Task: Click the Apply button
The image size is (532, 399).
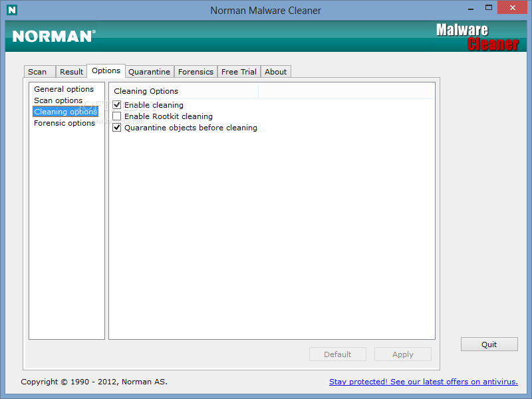Action: 403,354
